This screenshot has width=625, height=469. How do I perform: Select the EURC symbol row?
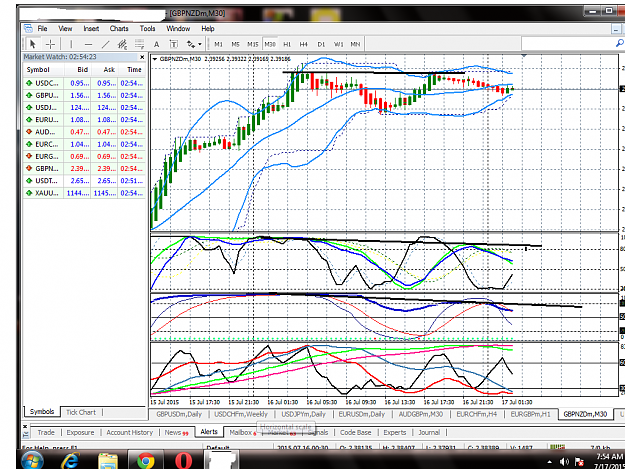click(x=85, y=144)
